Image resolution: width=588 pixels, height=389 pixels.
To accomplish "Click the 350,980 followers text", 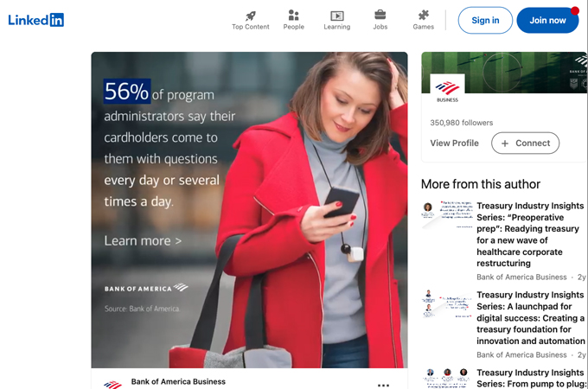I will click(461, 123).
